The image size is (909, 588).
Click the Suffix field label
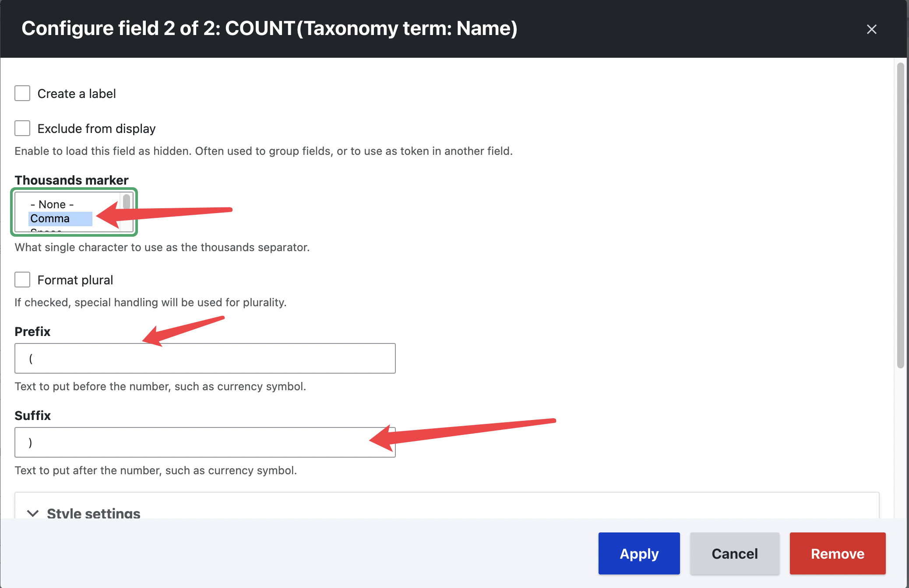tap(33, 415)
